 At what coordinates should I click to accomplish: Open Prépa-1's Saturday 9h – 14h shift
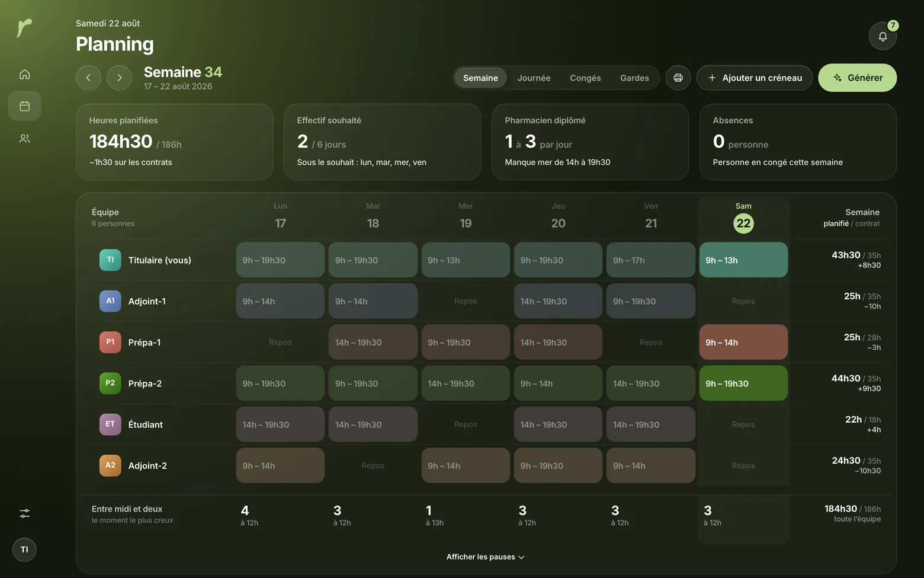(x=743, y=342)
